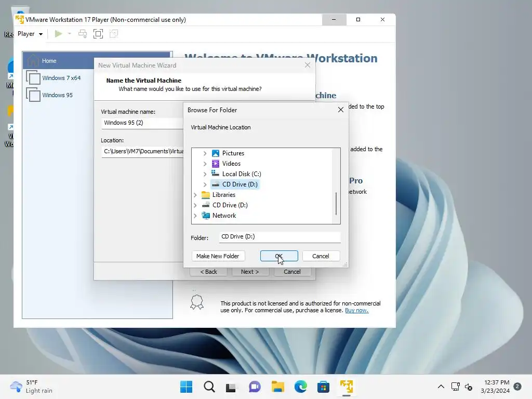Cancel the Browse For Folder dialog
The height and width of the screenshot is (399, 532).
click(321, 256)
